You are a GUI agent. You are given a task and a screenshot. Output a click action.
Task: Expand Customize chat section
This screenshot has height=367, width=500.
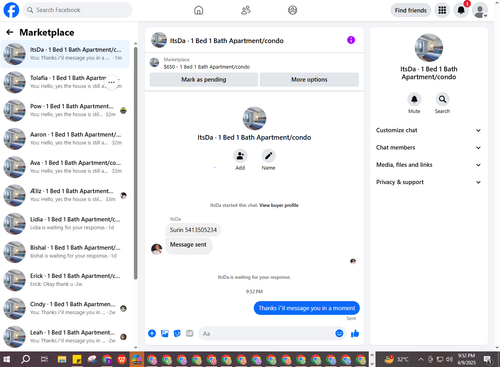429,130
